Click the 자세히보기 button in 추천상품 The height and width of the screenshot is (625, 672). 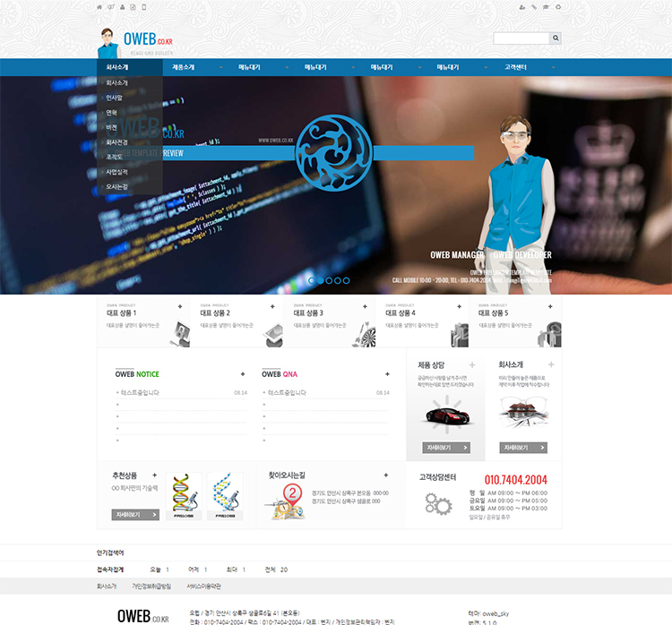click(x=135, y=515)
